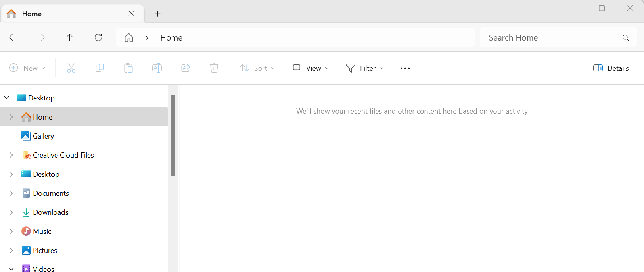Collapse the top Desktop tree node
The width and height of the screenshot is (644, 272).
coord(7,98)
